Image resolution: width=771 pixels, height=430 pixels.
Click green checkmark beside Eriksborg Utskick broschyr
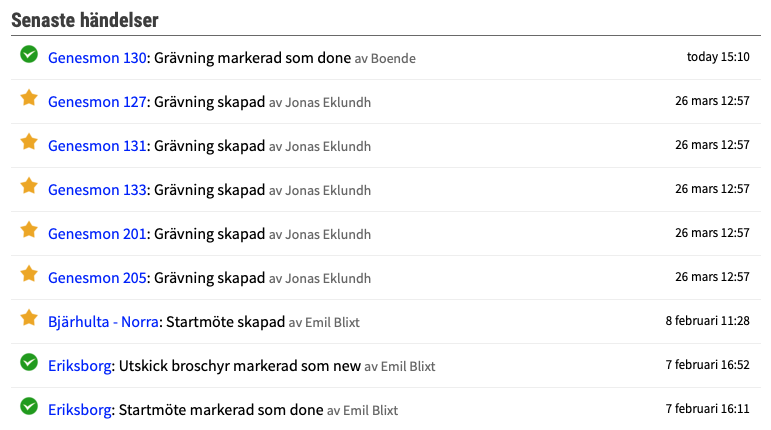click(29, 362)
